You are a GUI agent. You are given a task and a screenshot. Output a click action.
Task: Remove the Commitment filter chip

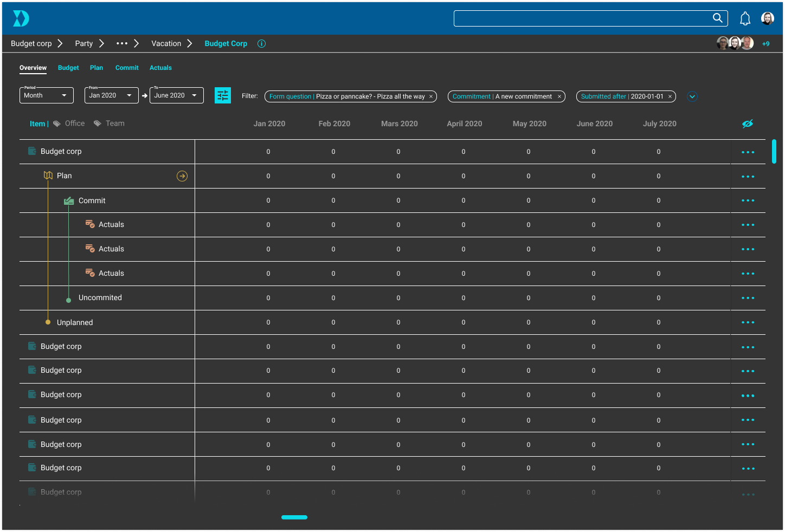559,96
